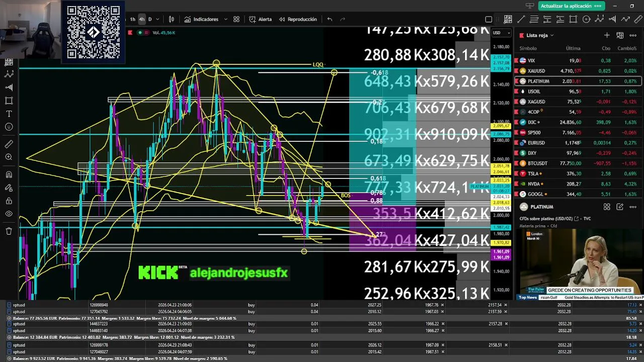
Task: Select VIX in watchlist
Action: [x=578, y=60]
